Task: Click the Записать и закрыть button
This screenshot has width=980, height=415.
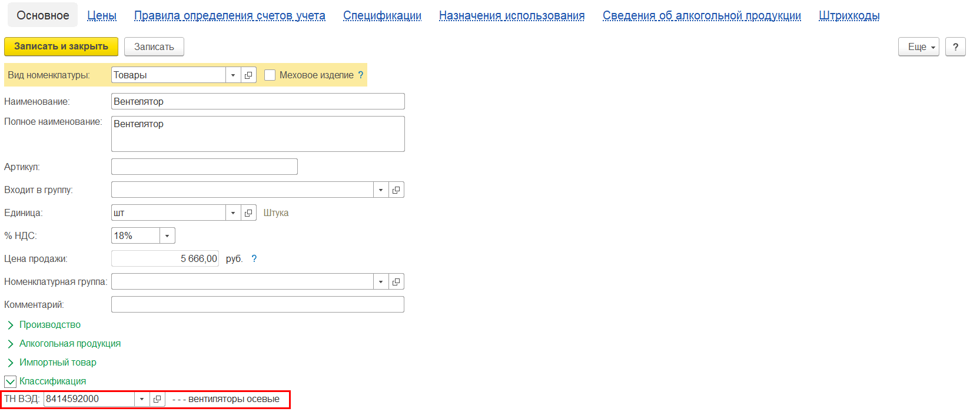Action: (x=61, y=47)
